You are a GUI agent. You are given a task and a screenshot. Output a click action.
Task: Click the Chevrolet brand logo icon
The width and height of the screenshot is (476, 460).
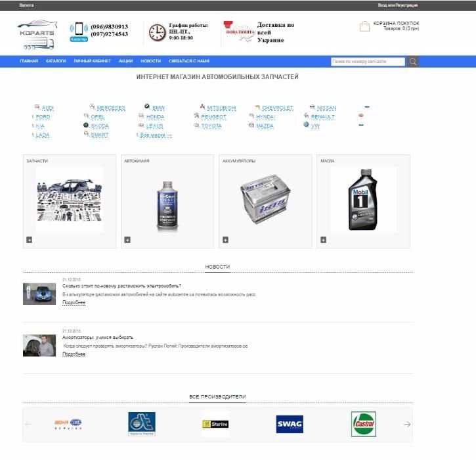pos(257,107)
